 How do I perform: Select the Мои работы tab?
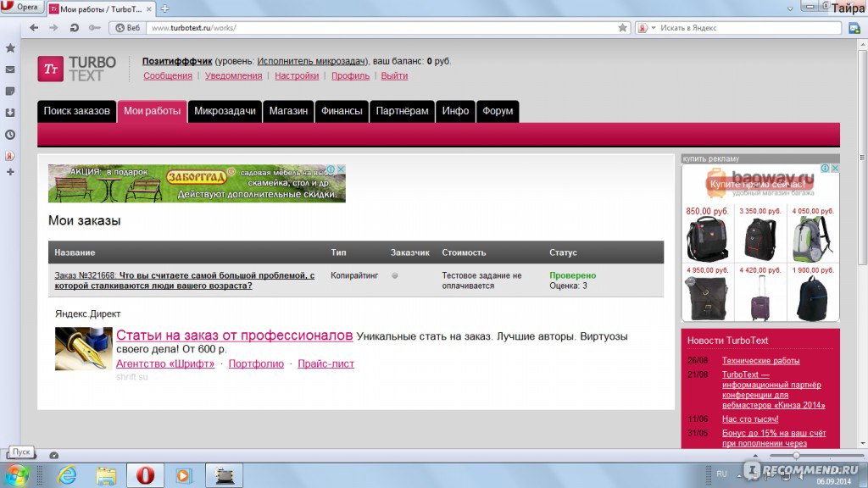[x=153, y=111]
